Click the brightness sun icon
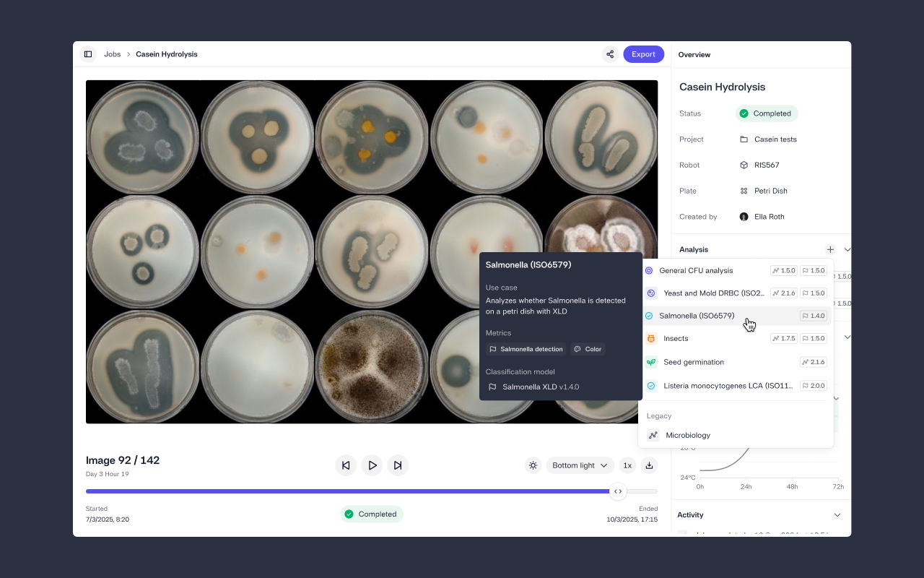The width and height of the screenshot is (924, 578). click(533, 465)
